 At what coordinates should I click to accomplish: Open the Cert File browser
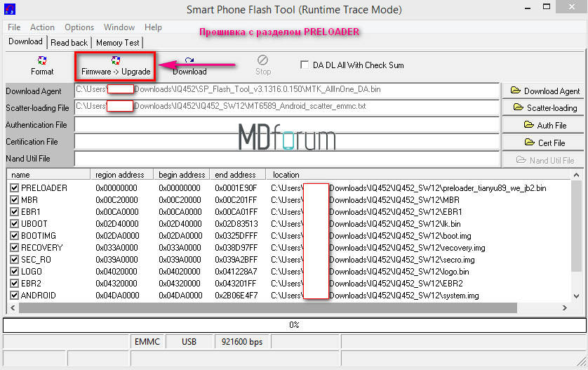[543, 143]
